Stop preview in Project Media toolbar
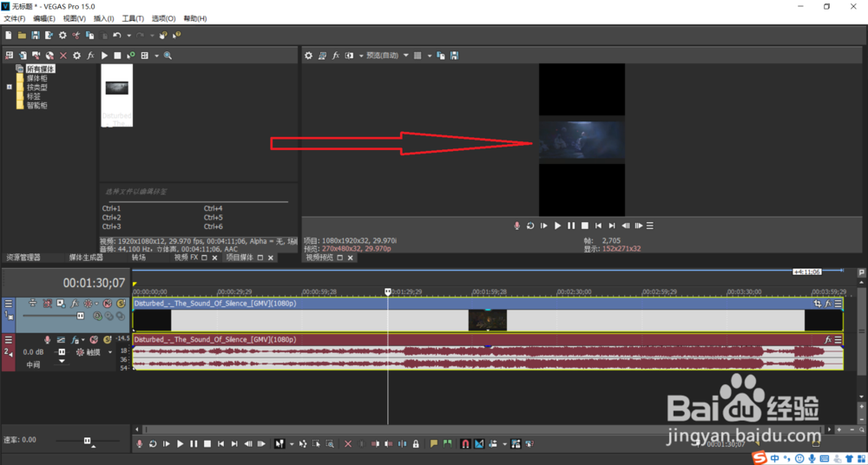 point(117,56)
